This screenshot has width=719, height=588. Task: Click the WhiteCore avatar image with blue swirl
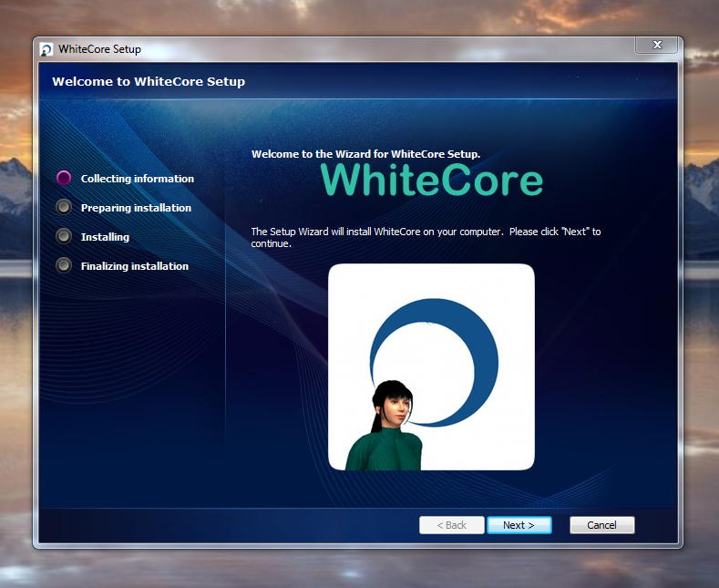432,366
